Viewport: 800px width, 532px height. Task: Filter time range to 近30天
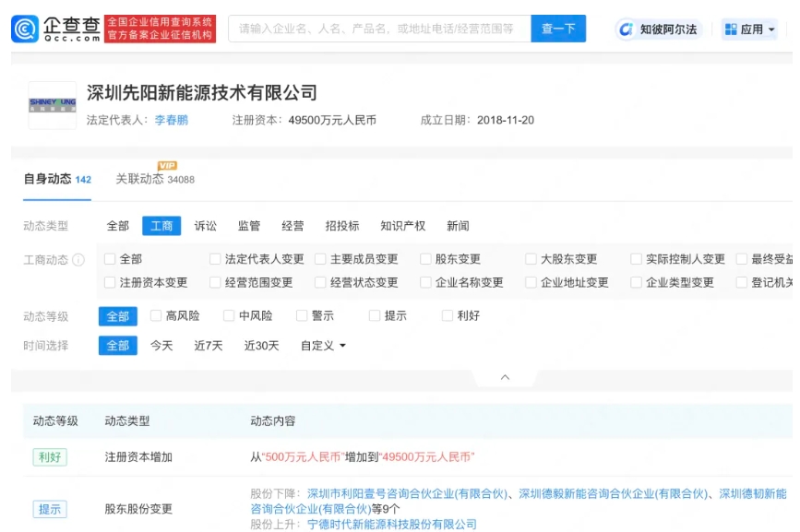[262, 346]
